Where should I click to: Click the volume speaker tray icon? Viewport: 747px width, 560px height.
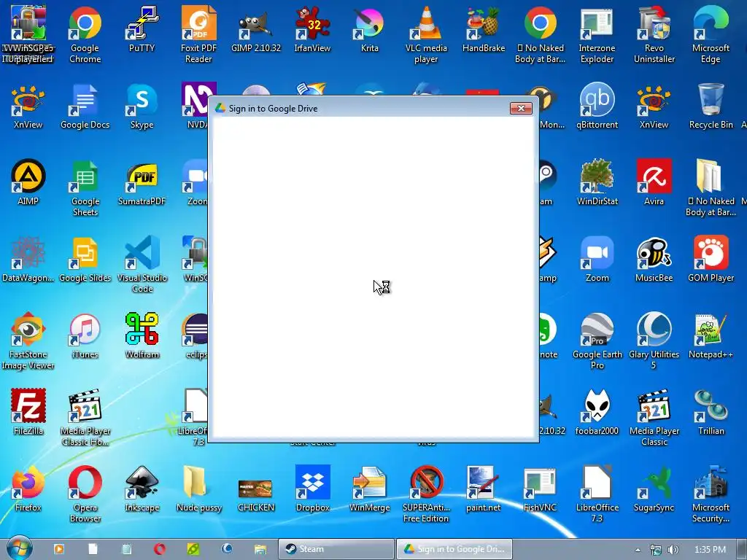[x=673, y=550]
